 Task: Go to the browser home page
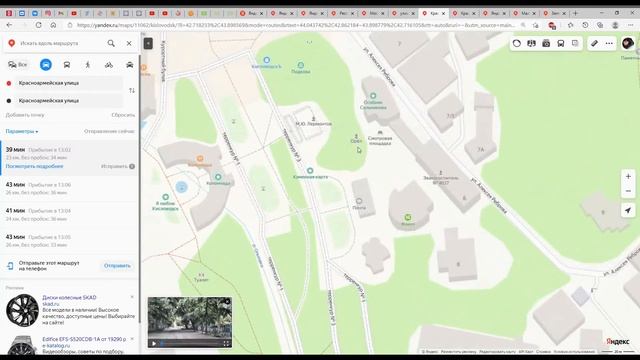point(53,25)
